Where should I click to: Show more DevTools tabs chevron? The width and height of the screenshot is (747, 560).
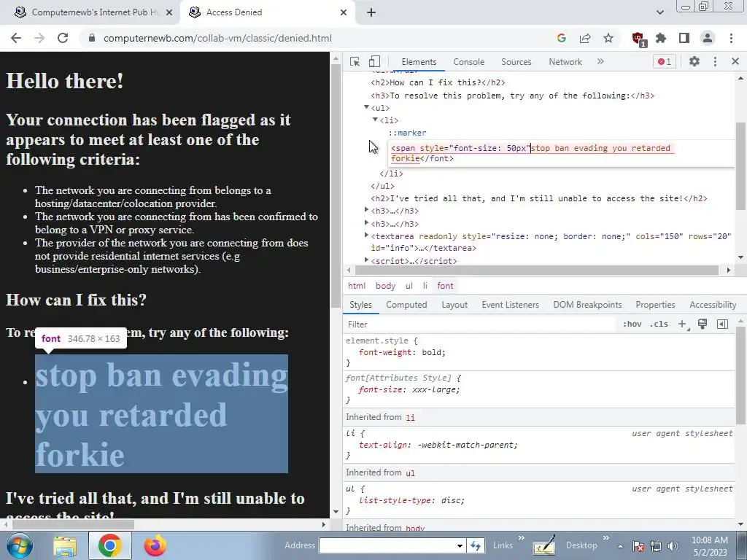600,61
